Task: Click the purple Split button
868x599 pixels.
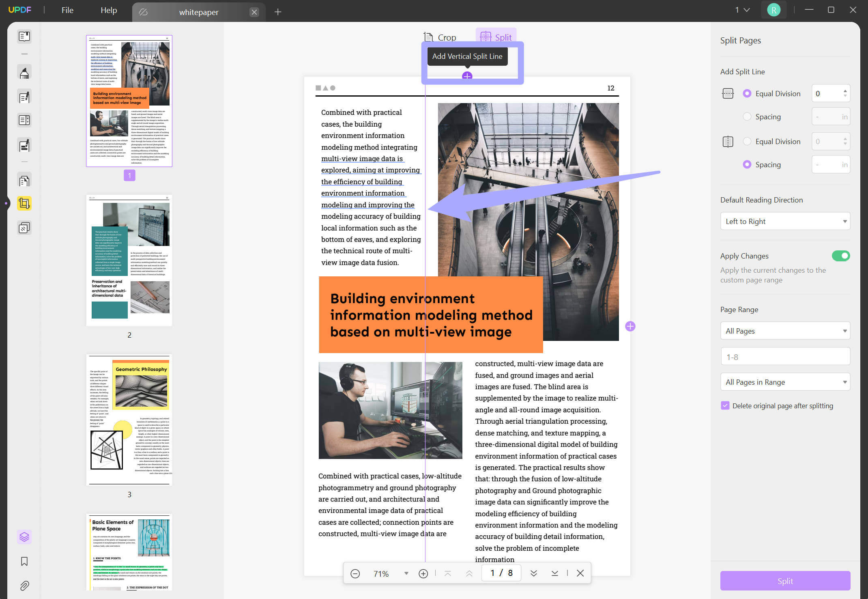Action: click(784, 581)
